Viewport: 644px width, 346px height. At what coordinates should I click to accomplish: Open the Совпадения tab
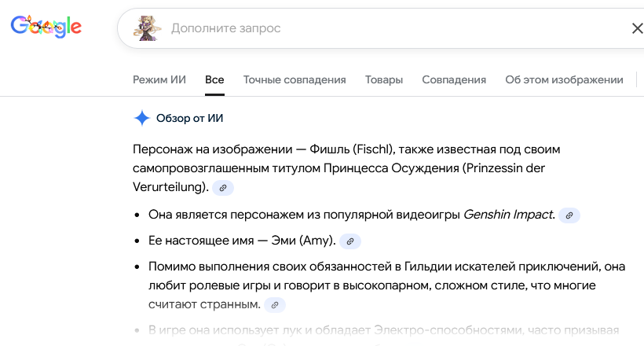click(x=454, y=79)
